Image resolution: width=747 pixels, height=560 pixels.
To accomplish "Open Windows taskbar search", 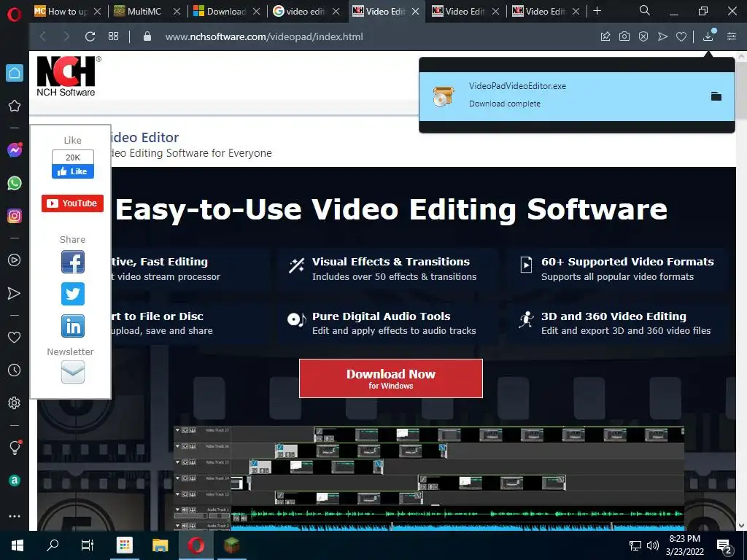I will [53, 545].
